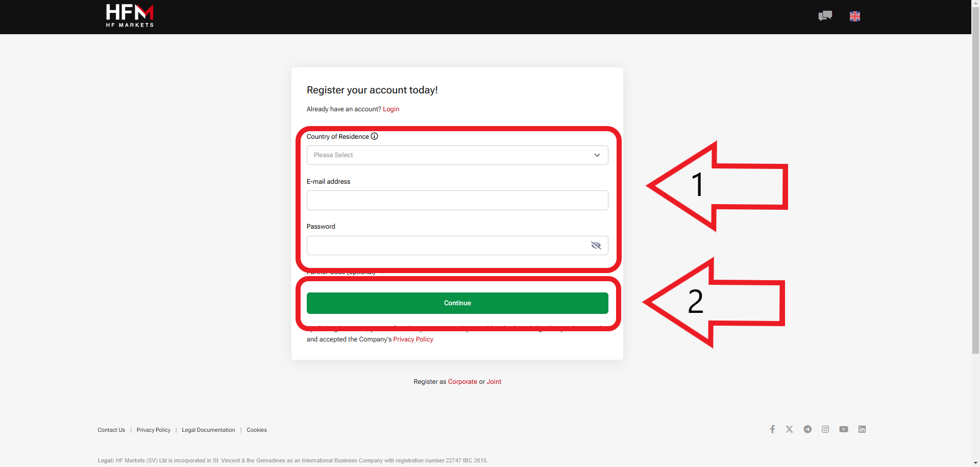Open the Telegram social icon
Viewport: 980px width, 467px height.
pos(807,429)
